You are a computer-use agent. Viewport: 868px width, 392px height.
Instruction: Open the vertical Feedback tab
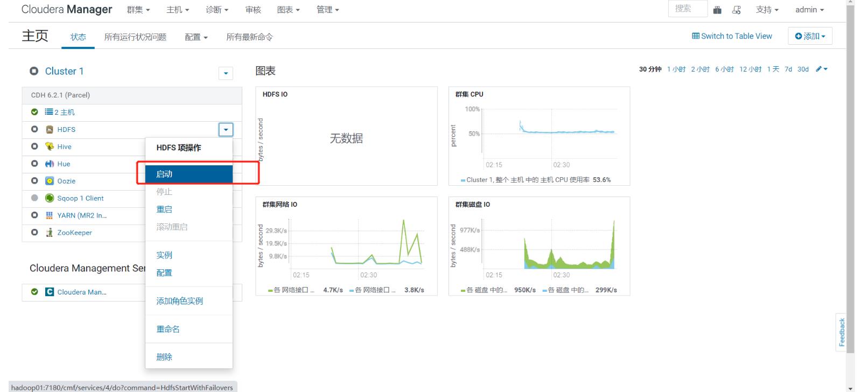click(842, 332)
